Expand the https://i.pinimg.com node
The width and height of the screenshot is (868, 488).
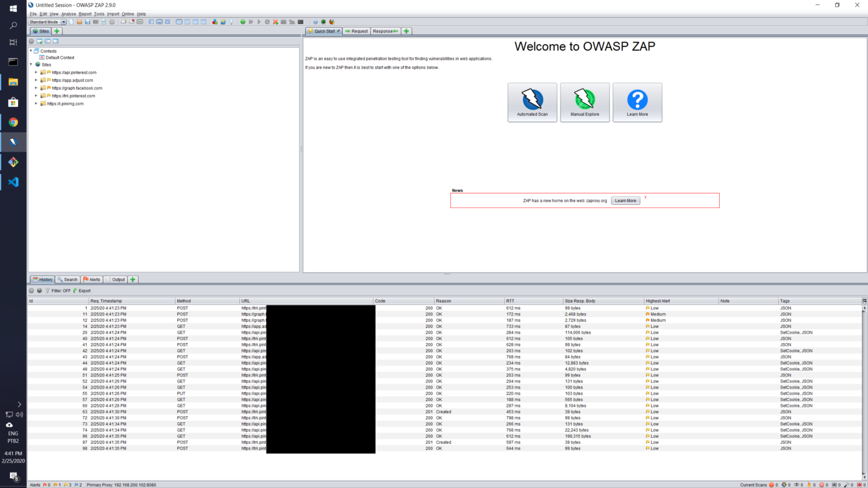(x=36, y=104)
